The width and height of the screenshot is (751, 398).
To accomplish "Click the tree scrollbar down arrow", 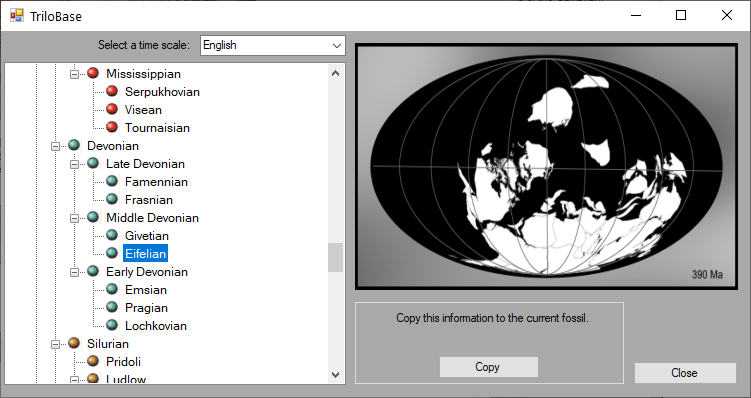I will [x=335, y=375].
